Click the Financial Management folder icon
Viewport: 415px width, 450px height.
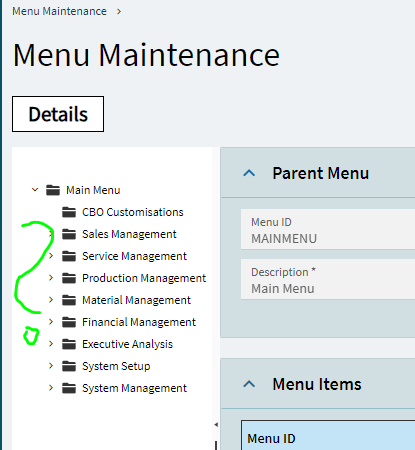coord(69,322)
